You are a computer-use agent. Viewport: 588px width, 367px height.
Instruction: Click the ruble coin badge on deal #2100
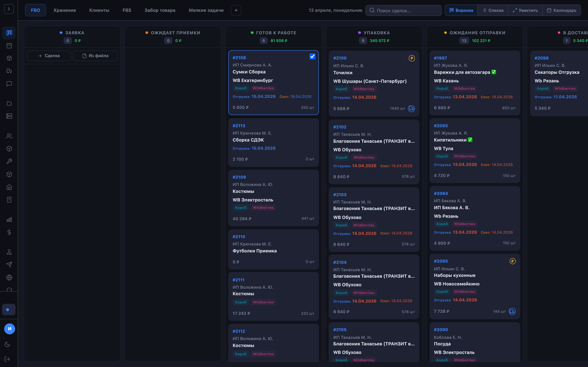(412, 58)
